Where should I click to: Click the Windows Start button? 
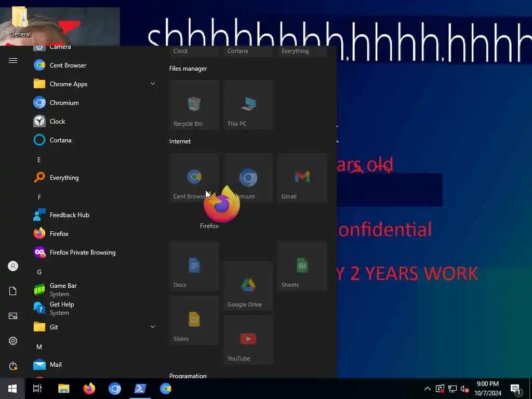tap(12, 389)
